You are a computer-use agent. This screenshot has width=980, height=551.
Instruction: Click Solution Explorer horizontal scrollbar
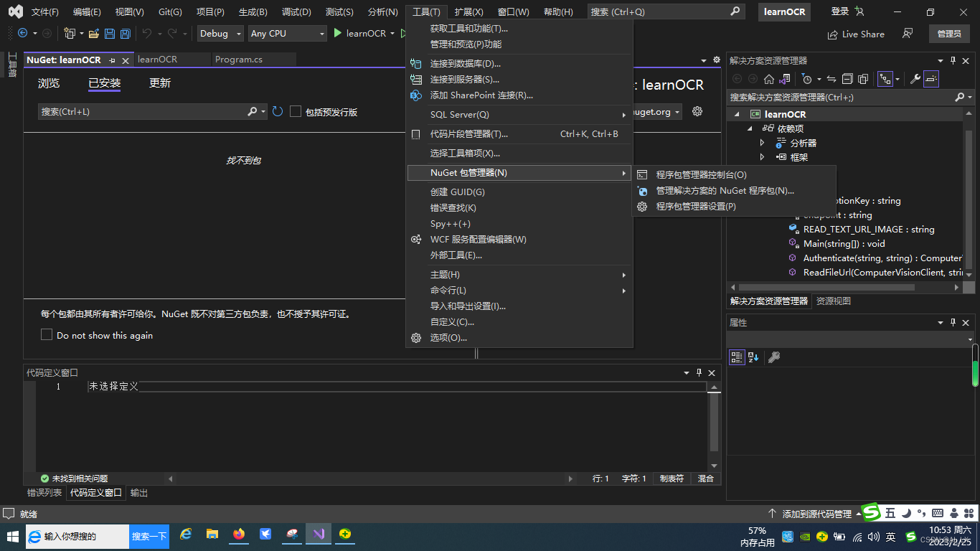(826, 287)
